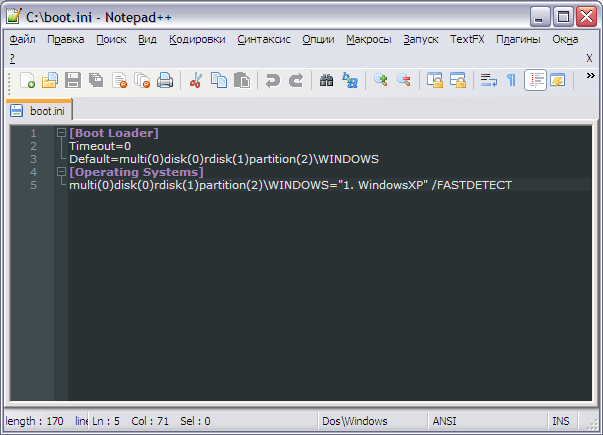Close the document using the menu bar X
Viewport: 603px width, 435px height.
(x=589, y=58)
